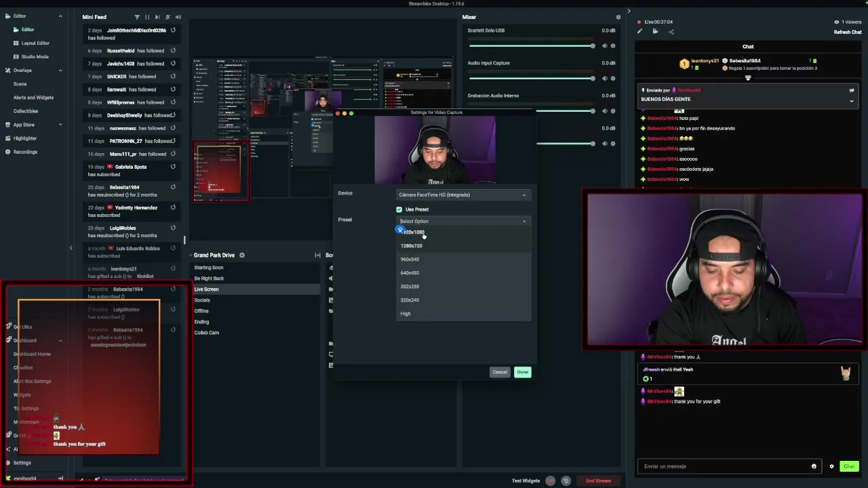Screen dimensions: 868x488
Task: Click the clip icon next to pencil
Action: click(x=655, y=31)
